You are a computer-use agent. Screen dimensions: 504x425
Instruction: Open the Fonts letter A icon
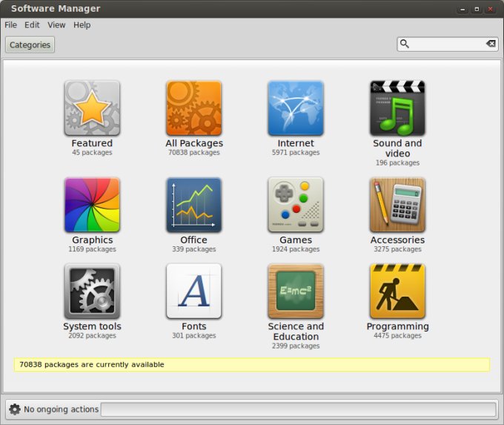coord(194,291)
